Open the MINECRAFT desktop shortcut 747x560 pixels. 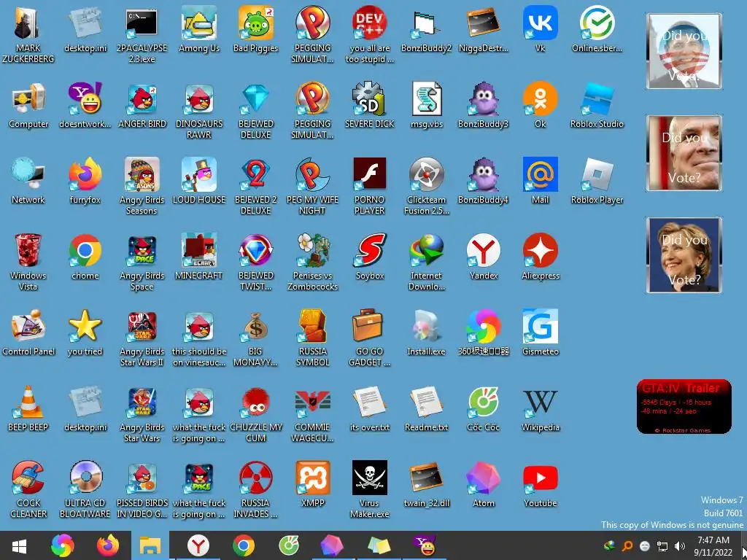(x=198, y=257)
